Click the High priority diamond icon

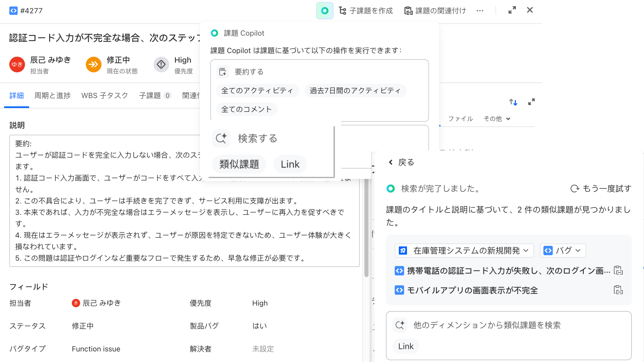pos(161,65)
